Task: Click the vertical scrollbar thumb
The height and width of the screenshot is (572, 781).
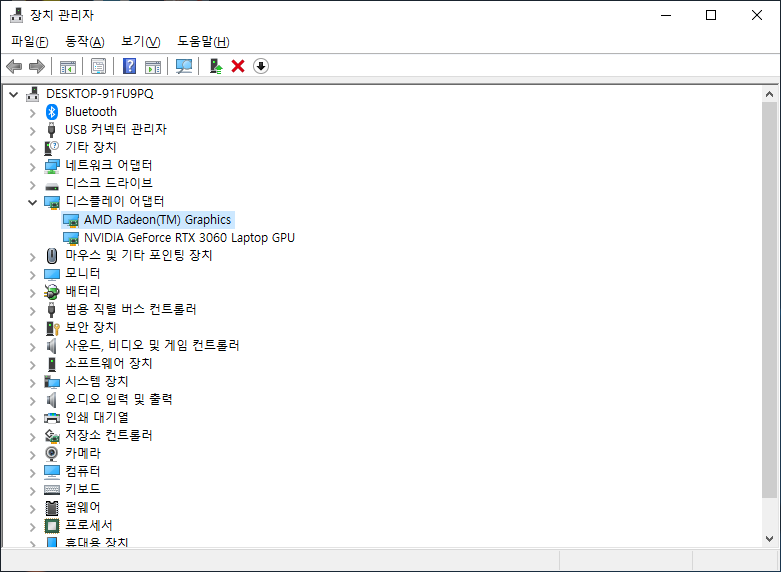Action: coord(769,299)
